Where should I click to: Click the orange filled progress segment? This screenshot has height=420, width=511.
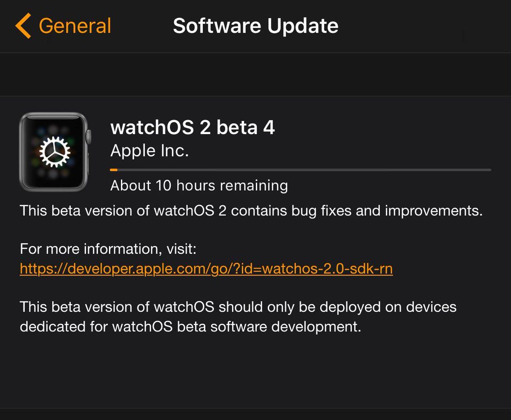(114, 170)
